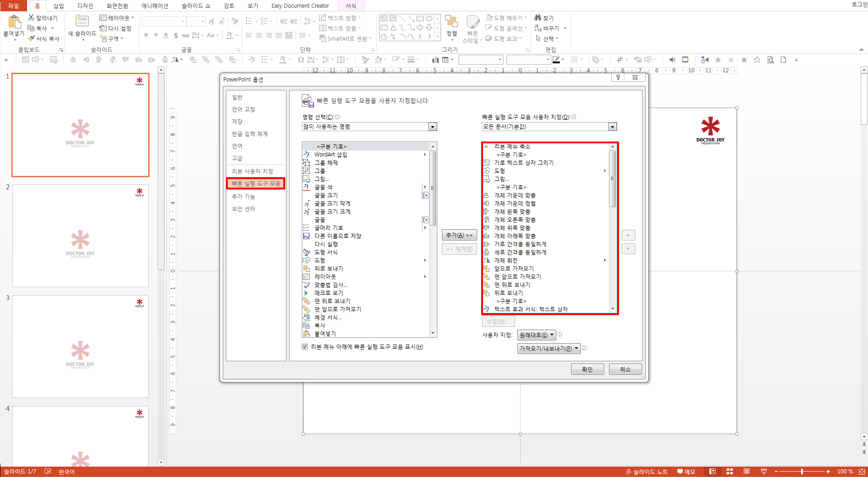Open the 원래대로 reset dropdown button
This screenshot has height=477, width=868.
click(536, 335)
